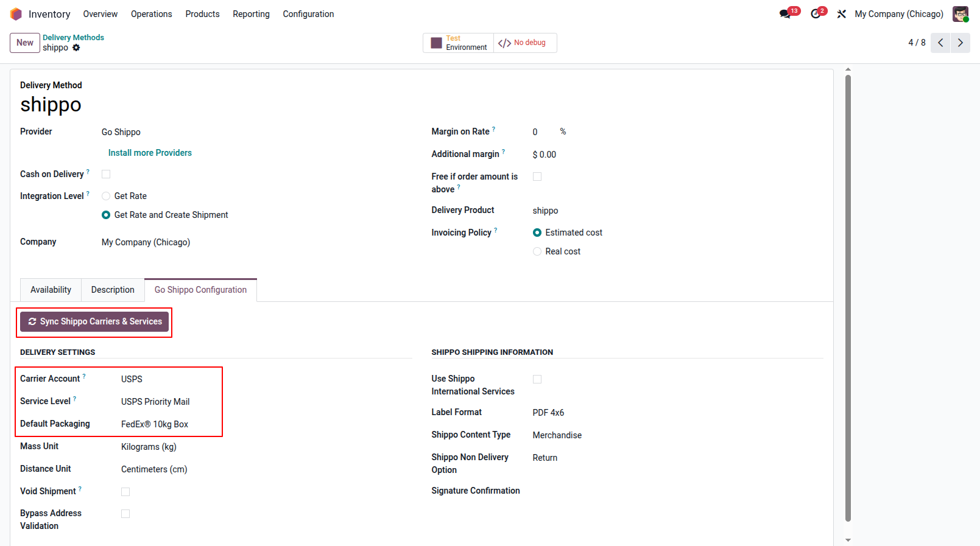Open the Operations menu

(x=152, y=14)
